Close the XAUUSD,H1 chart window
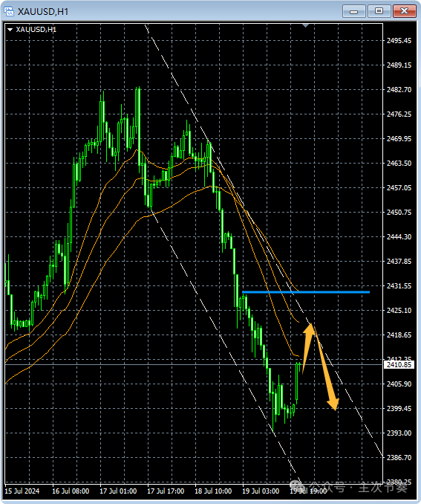The height and width of the screenshot is (504, 421). (405, 12)
